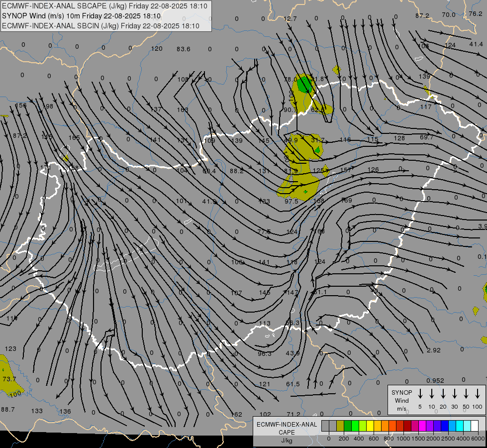Click the wind arrow above label 5
The image size is (487, 448).
pos(420,394)
